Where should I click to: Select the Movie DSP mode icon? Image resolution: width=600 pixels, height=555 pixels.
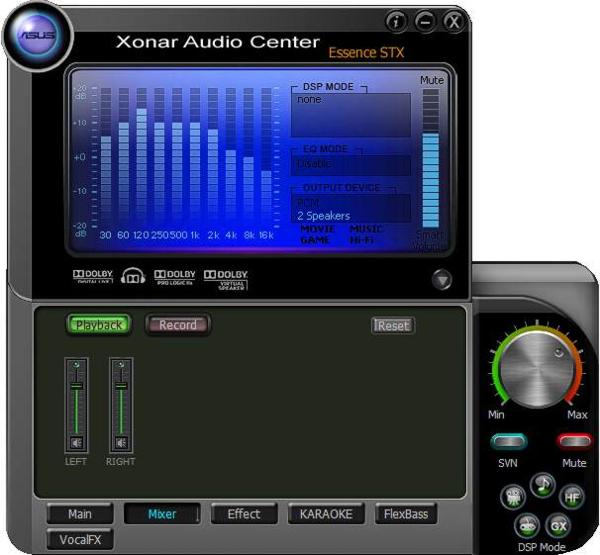point(513,497)
